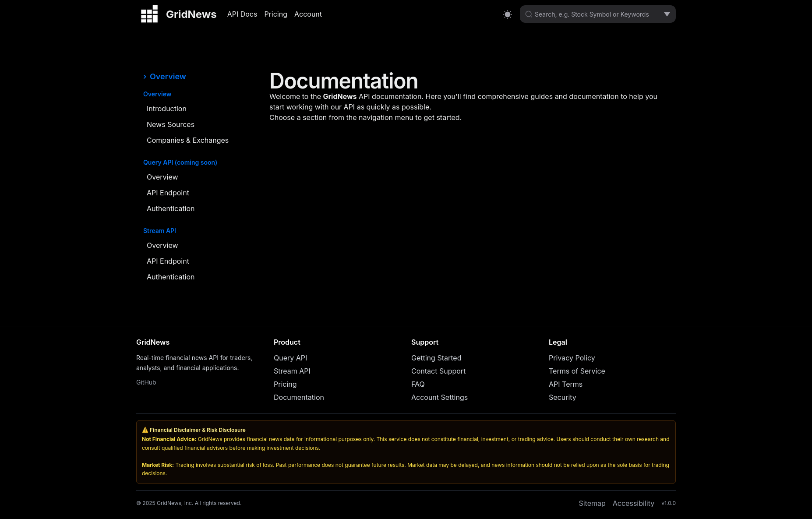Click the Financial Disclaimer & Risk Disclosure heading
812x519 pixels.
198,430
